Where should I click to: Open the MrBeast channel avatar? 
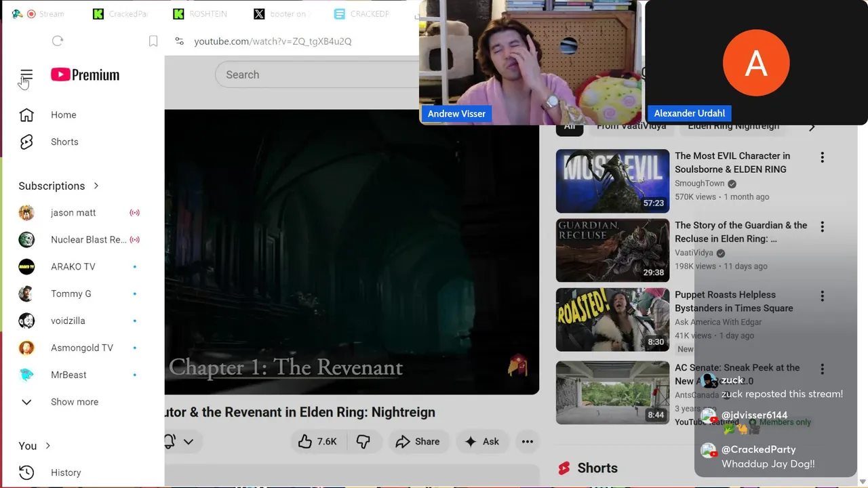pyautogui.click(x=26, y=375)
